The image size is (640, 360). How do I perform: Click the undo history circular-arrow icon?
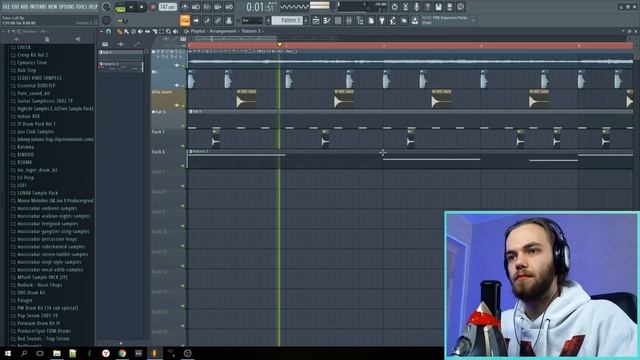[x=394, y=7]
